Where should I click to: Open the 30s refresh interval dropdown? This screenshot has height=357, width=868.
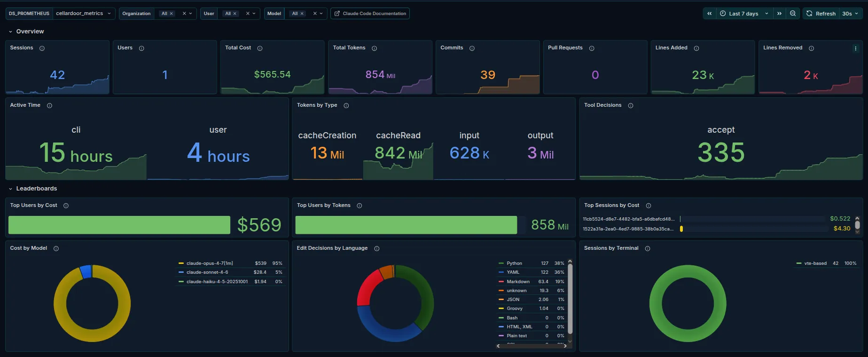click(851, 13)
